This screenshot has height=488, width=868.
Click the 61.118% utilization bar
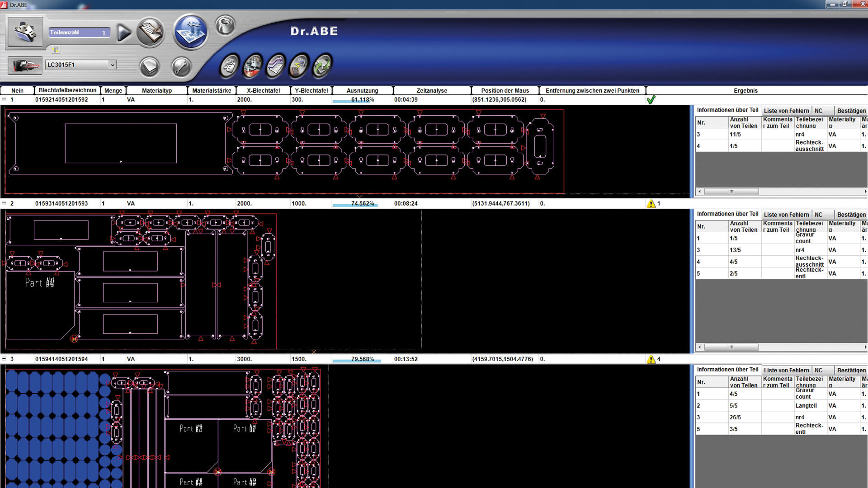pos(363,100)
